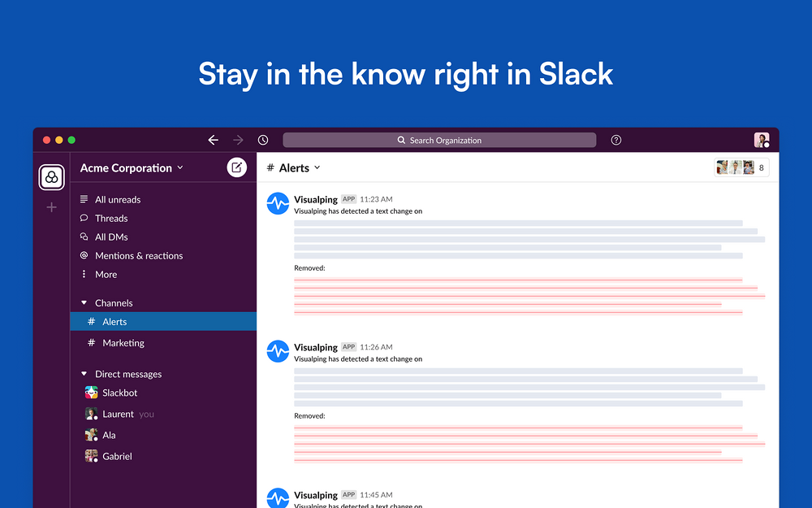Click Ala's avatar in sidebar
The image size is (812, 508).
(x=91, y=435)
